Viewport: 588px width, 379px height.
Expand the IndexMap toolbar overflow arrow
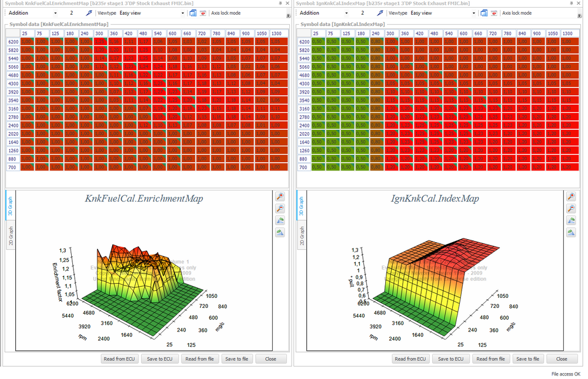click(x=579, y=16)
